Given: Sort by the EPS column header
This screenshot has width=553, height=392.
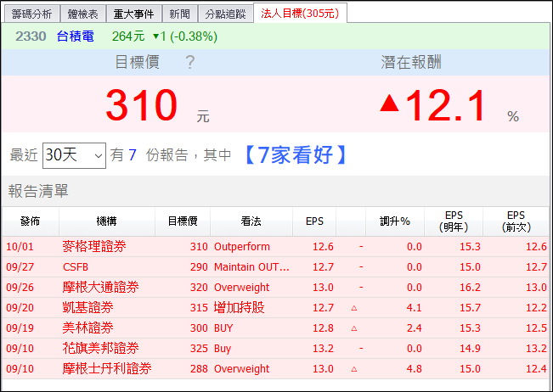Looking at the screenshot, I should coord(314,221).
